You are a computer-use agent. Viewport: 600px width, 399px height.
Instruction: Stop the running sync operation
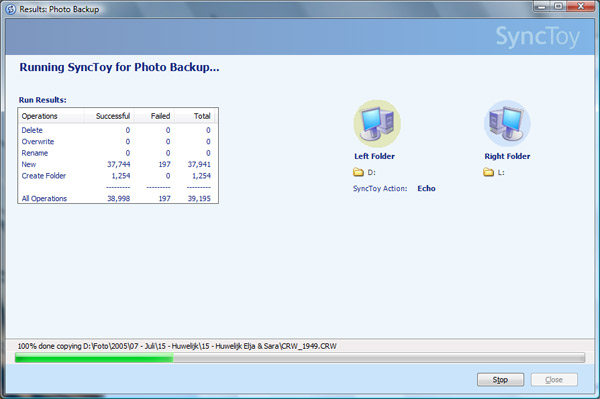point(501,379)
